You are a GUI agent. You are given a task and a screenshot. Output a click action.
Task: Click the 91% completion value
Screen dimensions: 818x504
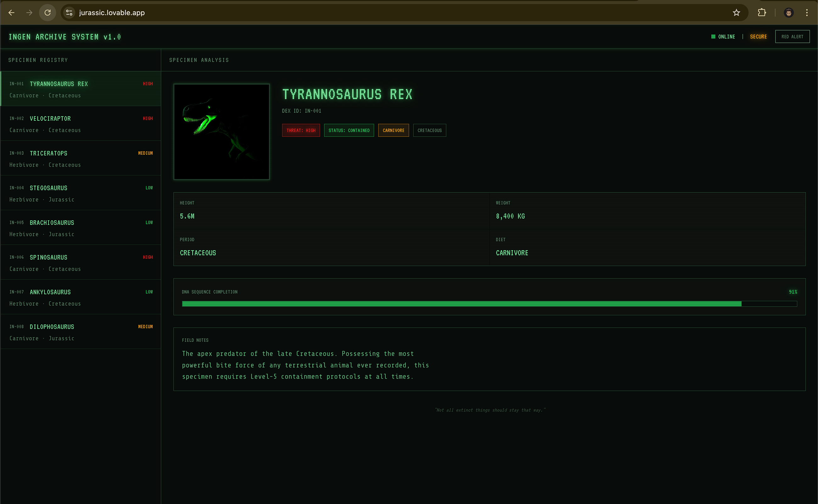(793, 292)
